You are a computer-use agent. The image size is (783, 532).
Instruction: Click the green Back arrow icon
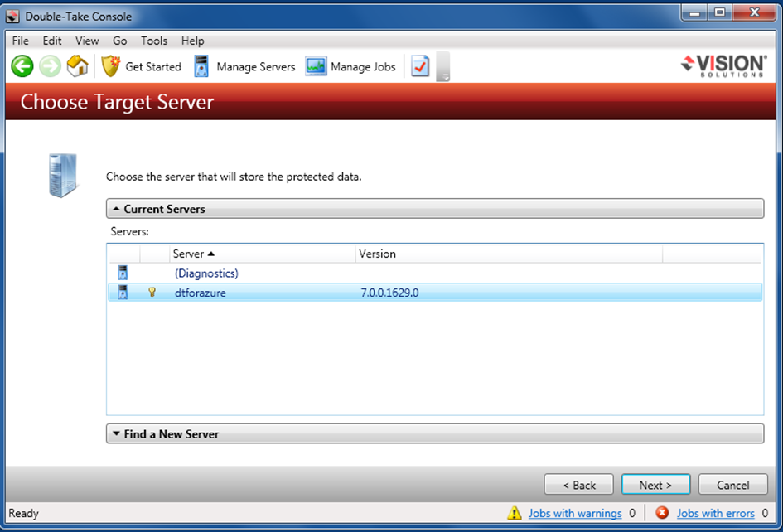pos(22,66)
